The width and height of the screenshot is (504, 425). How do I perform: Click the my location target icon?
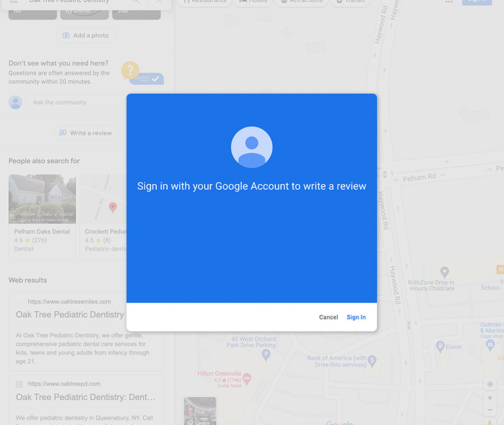click(x=490, y=384)
